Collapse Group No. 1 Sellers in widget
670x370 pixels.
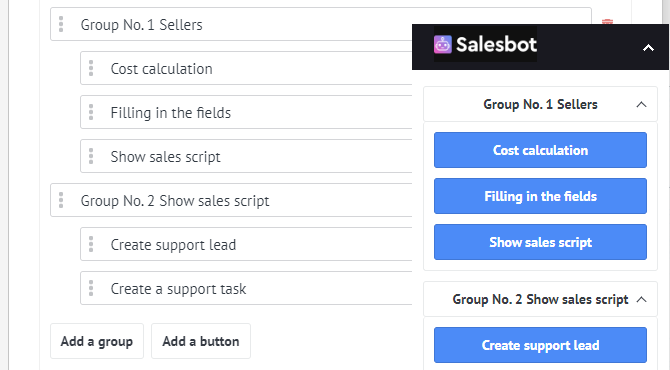(641, 104)
